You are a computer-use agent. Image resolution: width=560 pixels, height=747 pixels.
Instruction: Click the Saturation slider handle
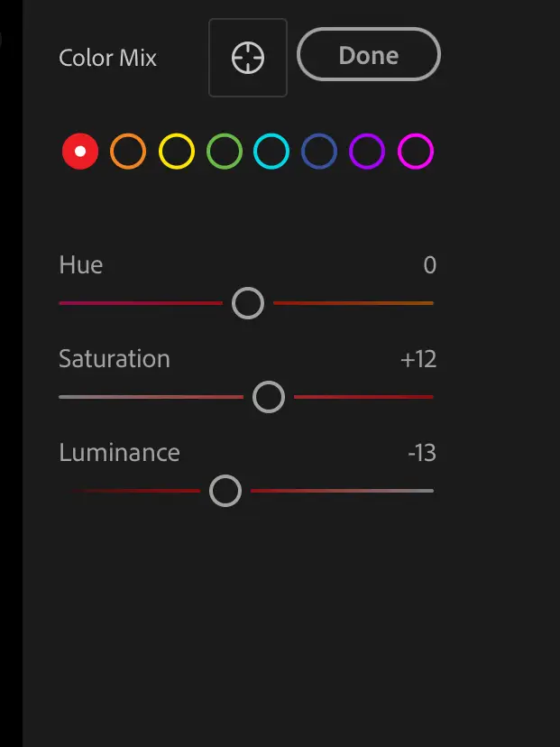[269, 397]
